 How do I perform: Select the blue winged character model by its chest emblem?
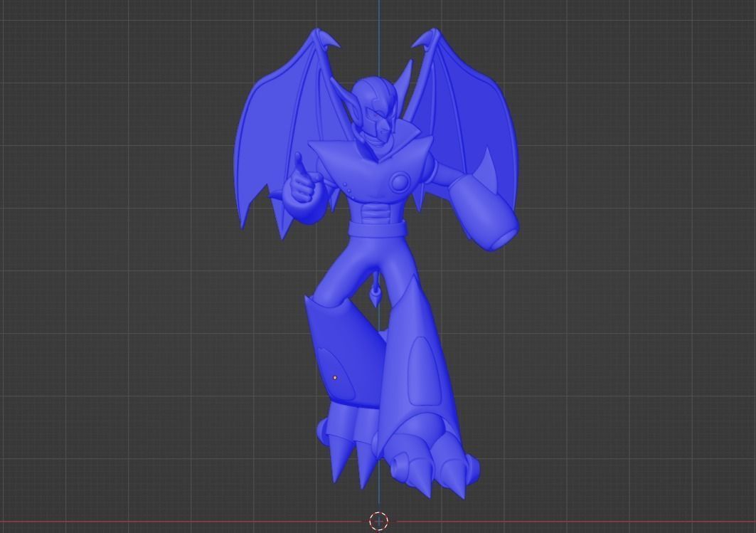(x=400, y=183)
